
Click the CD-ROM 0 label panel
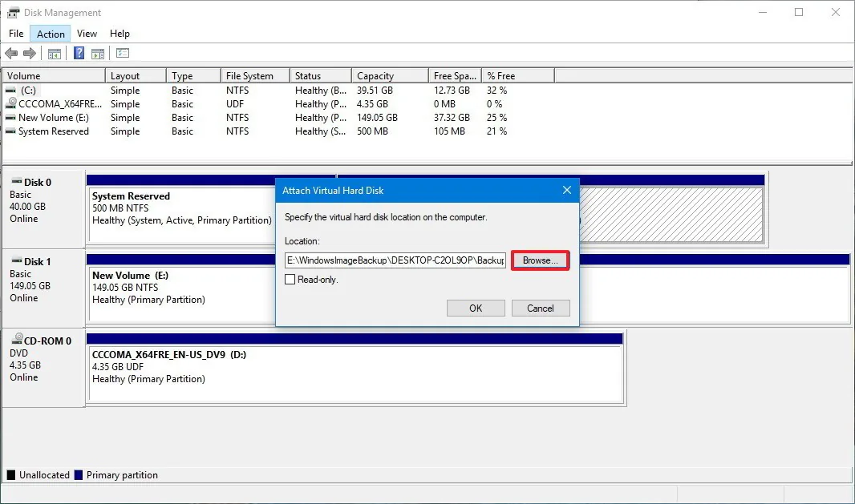point(43,368)
